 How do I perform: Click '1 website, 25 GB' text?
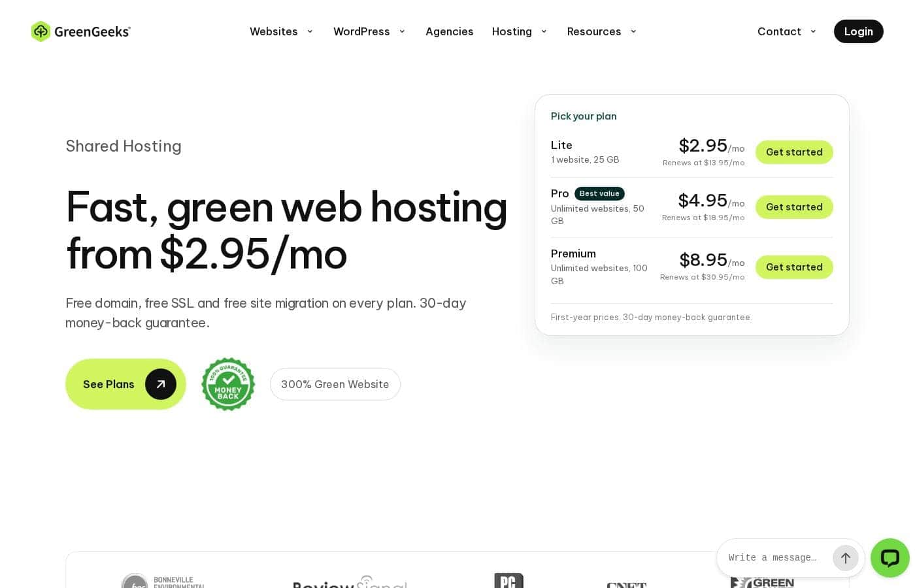tap(585, 159)
